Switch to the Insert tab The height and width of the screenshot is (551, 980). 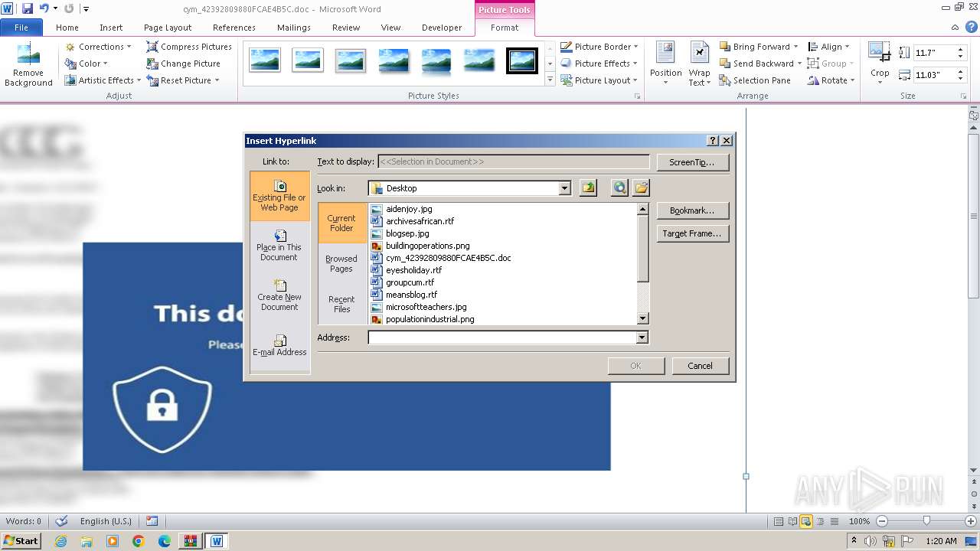point(111,28)
